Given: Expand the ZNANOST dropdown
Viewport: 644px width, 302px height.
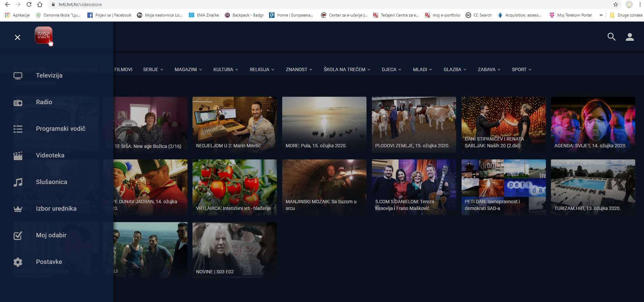Looking at the screenshot, I should [299, 69].
